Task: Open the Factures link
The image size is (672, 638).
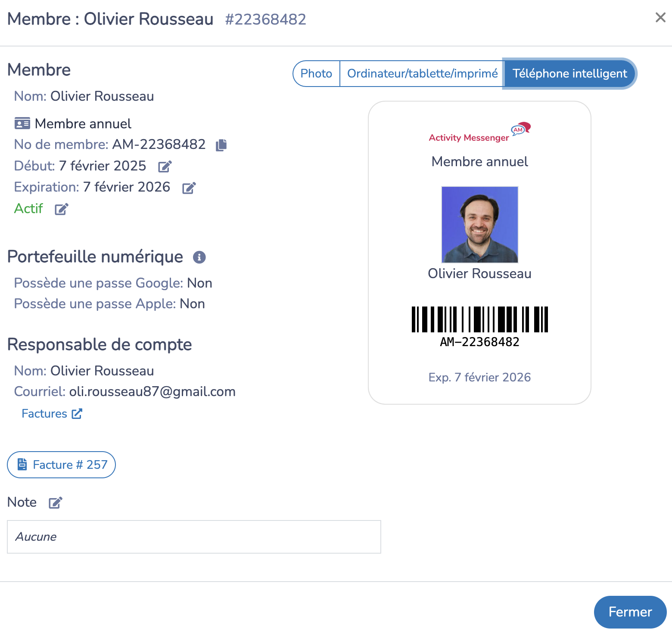Action: point(52,414)
